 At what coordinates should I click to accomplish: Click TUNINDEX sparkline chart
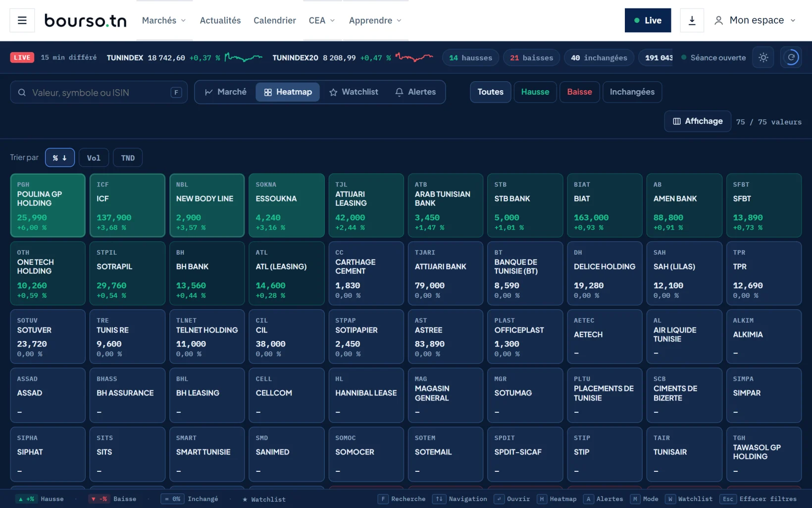tap(243, 57)
